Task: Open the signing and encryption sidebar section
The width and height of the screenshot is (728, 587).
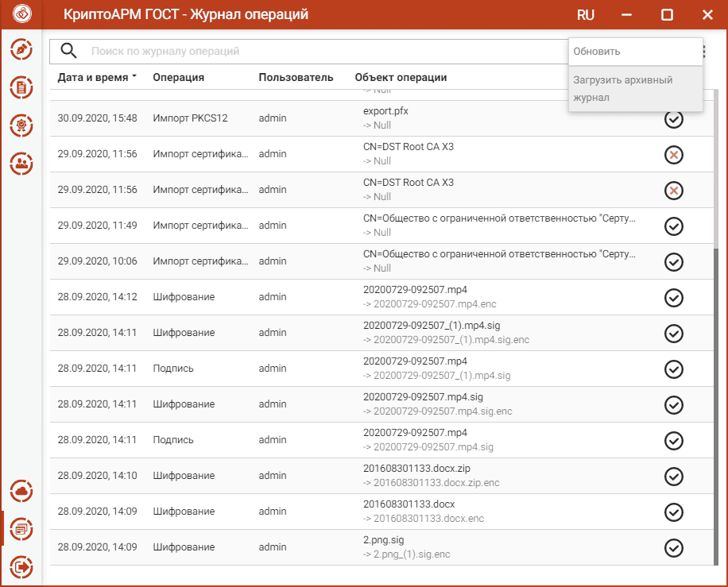Action: (x=21, y=50)
